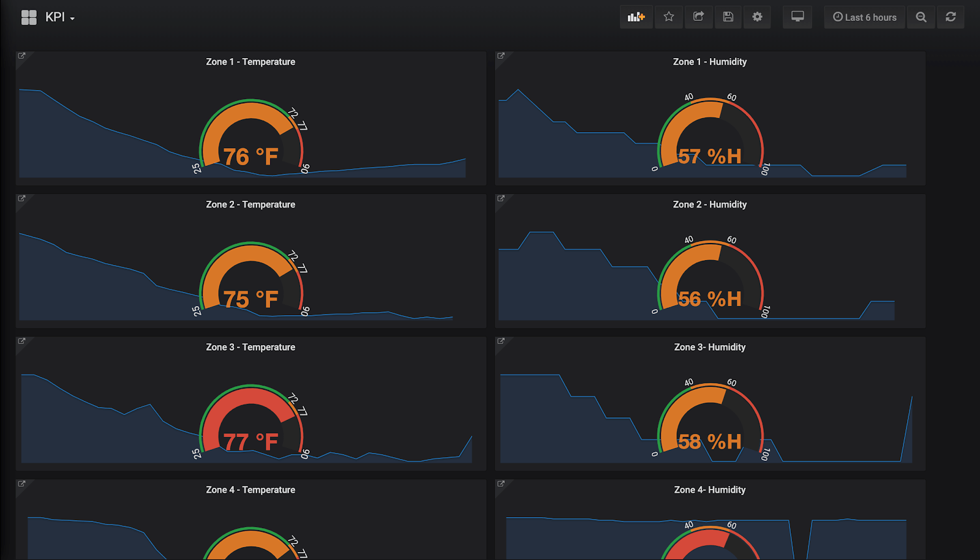Open dashboard settings with the gear icon

pos(757,17)
